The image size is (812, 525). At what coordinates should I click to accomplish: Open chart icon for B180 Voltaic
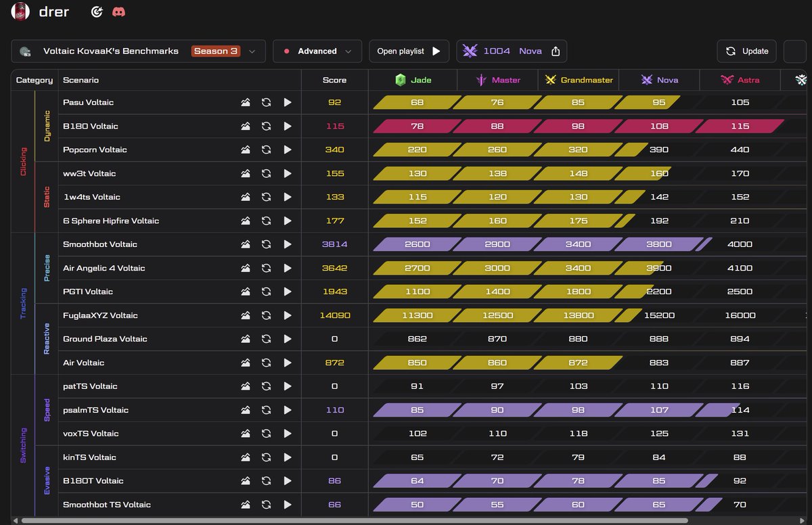[x=246, y=126]
